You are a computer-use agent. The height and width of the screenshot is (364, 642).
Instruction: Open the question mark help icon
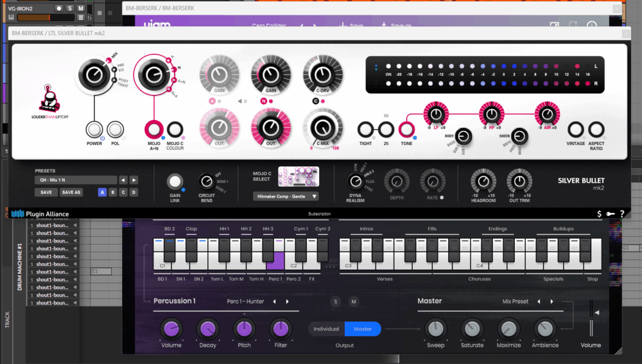[622, 214]
